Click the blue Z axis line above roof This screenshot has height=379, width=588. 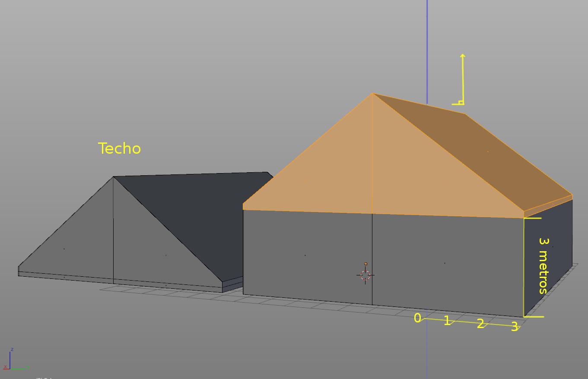click(427, 52)
